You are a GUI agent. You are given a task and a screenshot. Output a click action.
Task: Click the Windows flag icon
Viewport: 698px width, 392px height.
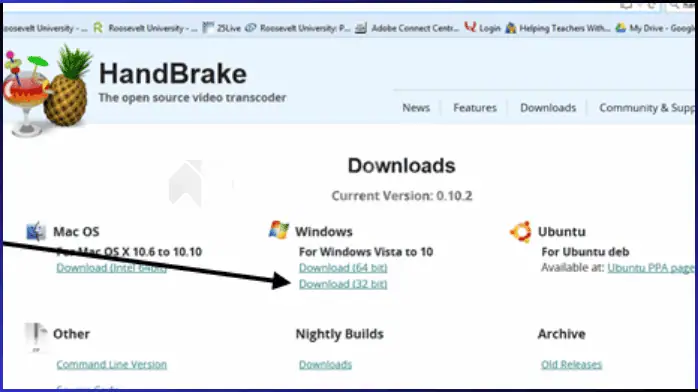click(x=279, y=230)
